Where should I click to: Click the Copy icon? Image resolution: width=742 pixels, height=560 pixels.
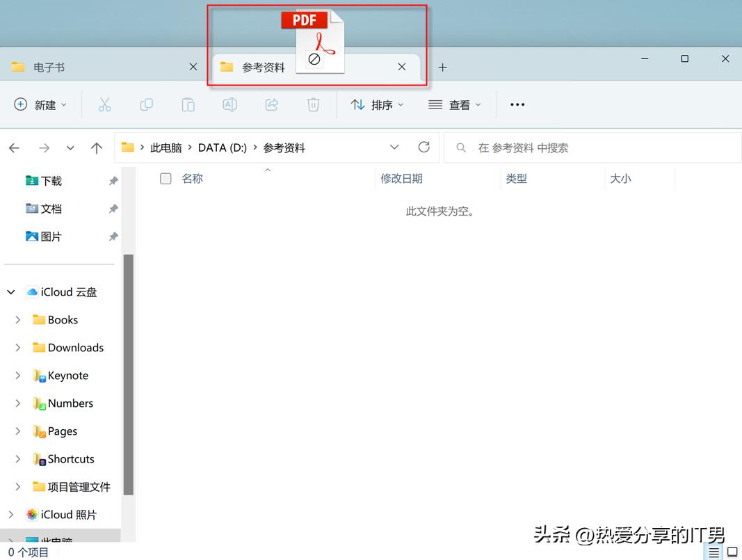click(147, 104)
